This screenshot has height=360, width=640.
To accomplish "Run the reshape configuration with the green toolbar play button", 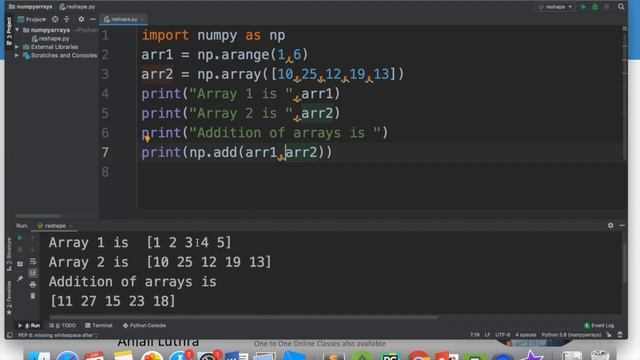I will (583, 7).
